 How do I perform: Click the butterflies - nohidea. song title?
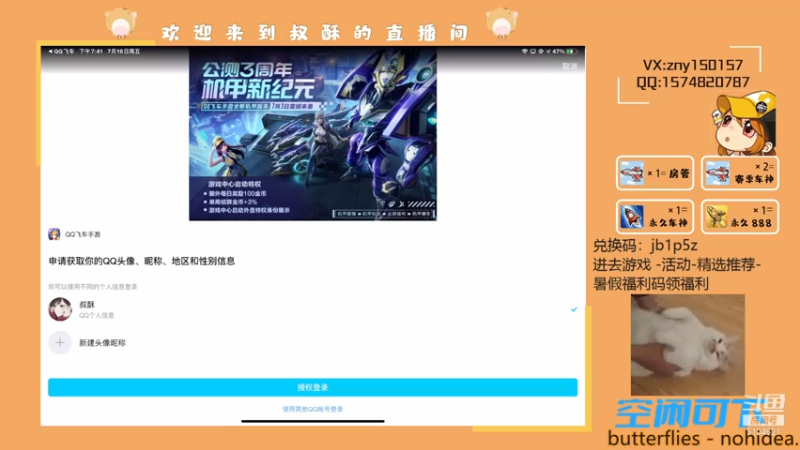tap(703, 438)
